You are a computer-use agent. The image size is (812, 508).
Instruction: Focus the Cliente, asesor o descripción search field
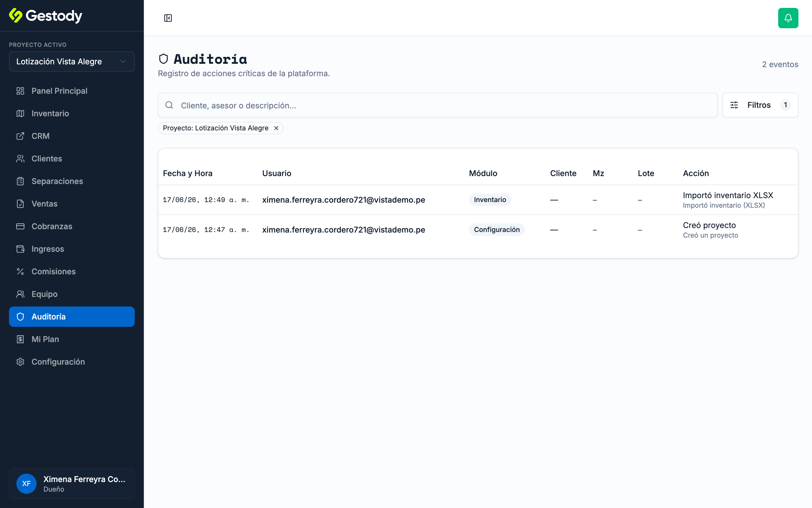(438, 105)
